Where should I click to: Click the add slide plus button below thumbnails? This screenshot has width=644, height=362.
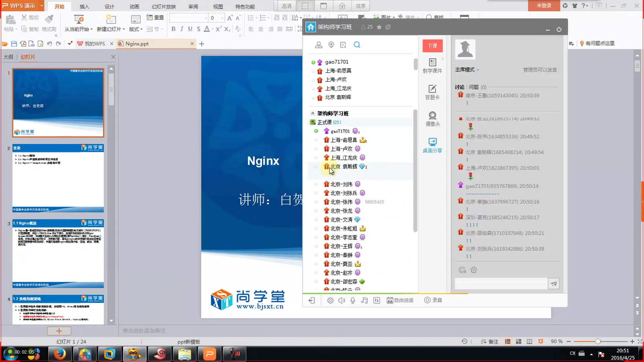[59, 331]
